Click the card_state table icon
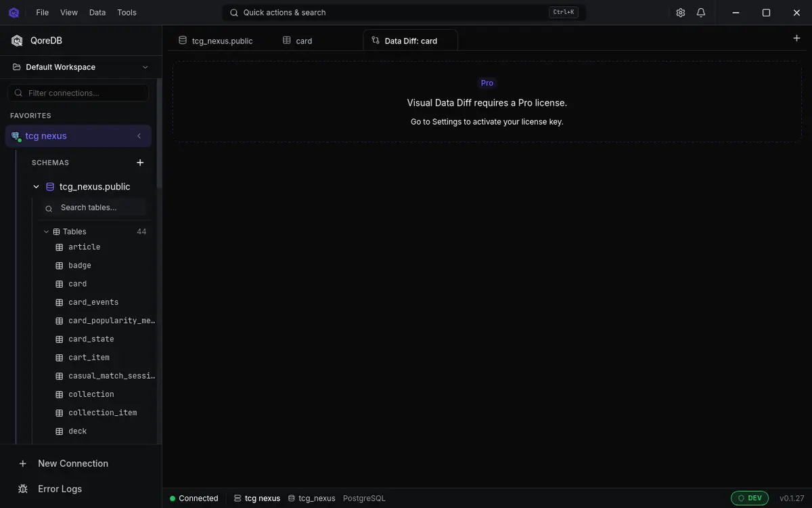Viewport: 812px width, 508px height. [60, 339]
